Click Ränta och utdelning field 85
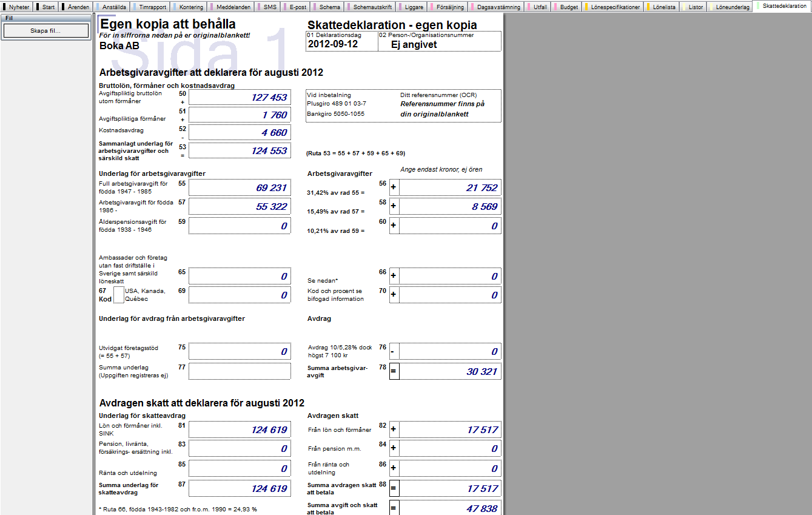Image resolution: width=812 pixels, height=515 pixels. (x=240, y=468)
